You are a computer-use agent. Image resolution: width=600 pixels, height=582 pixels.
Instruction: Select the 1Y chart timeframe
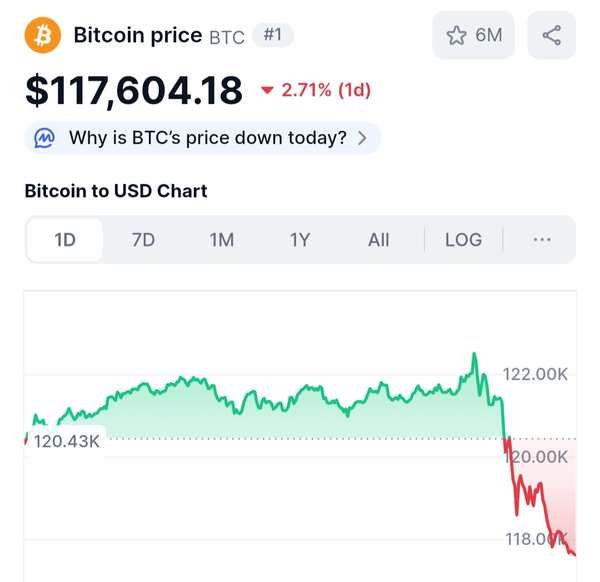pos(300,240)
